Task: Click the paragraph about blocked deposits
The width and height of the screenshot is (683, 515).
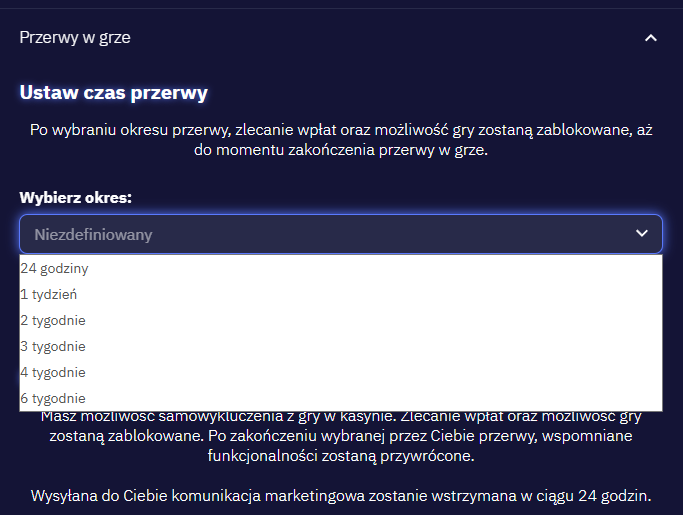Action: pos(340,141)
